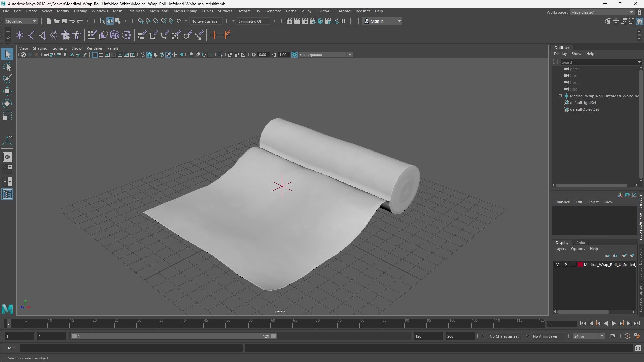Open the Redshift menu
644x362 pixels.
coord(363,11)
